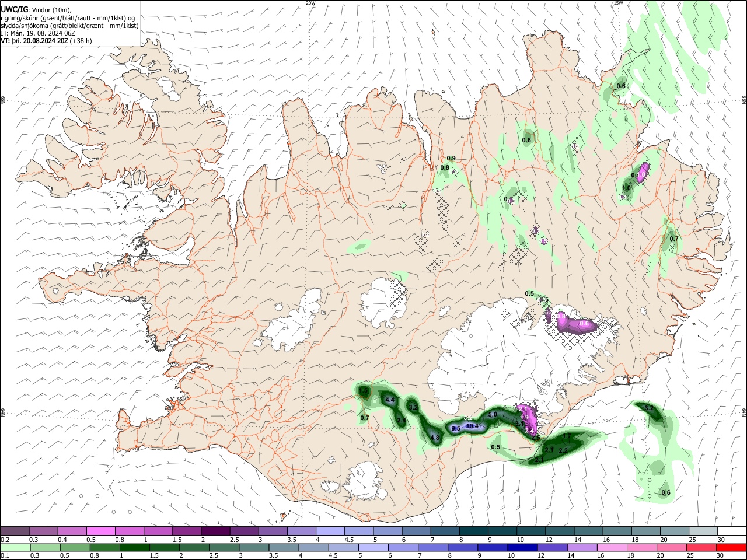Select the 25–30 crimson swatch in lower legend row

click(x=703, y=548)
